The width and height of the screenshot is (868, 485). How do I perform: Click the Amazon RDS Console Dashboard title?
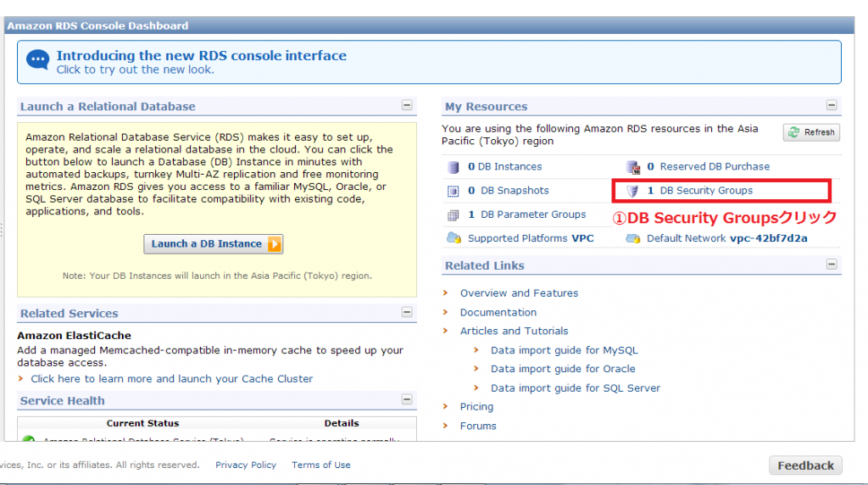click(97, 26)
